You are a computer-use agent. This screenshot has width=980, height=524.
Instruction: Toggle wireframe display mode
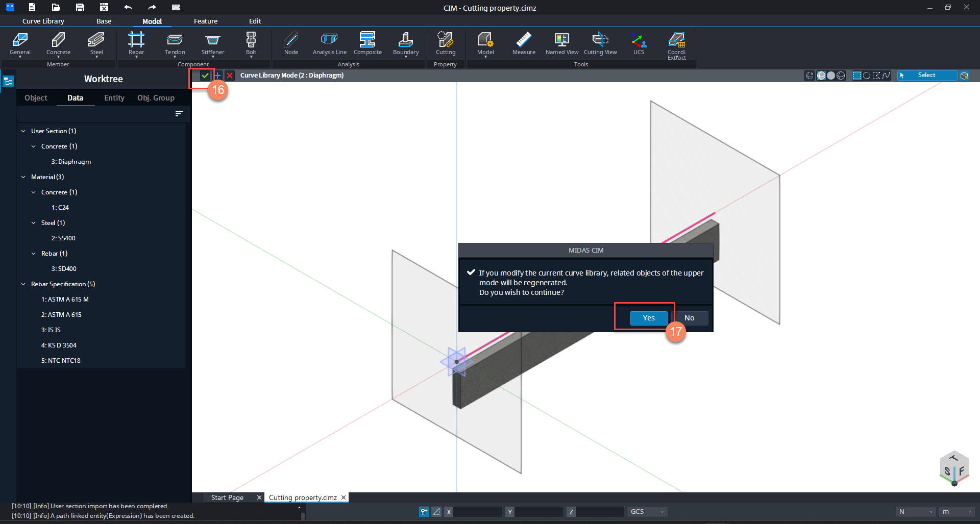coord(841,76)
